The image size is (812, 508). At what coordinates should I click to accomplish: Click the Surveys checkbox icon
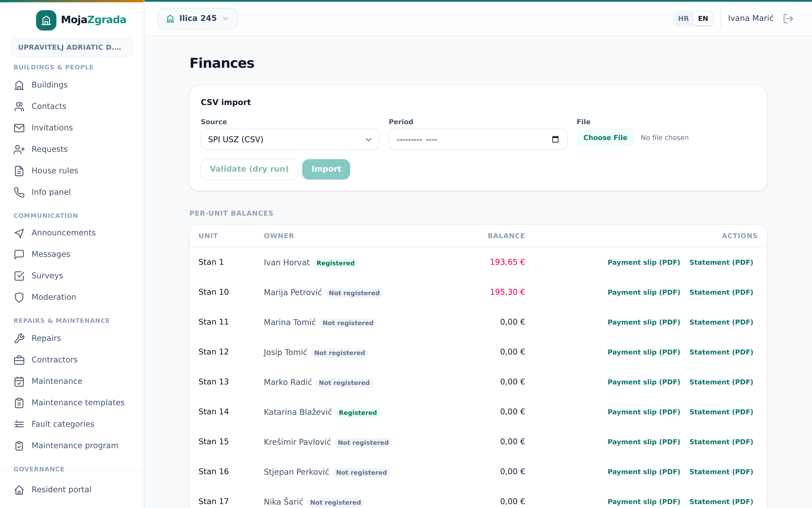pyautogui.click(x=19, y=276)
